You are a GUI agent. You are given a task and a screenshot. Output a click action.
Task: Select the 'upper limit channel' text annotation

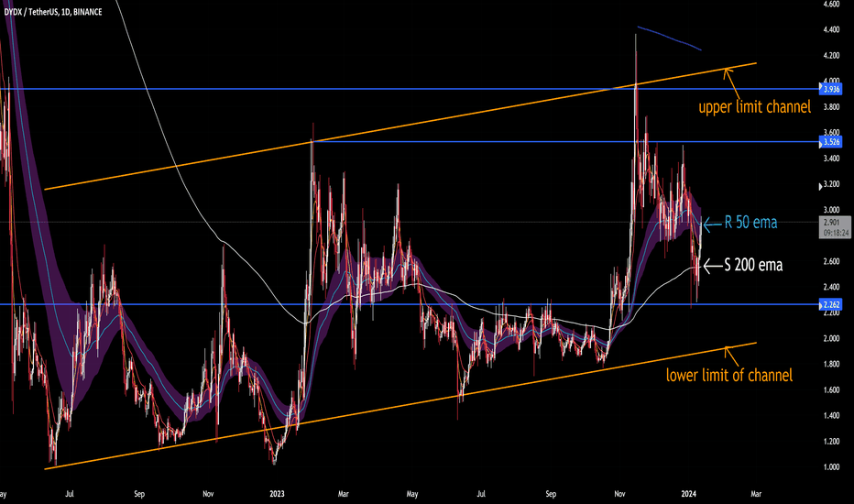pyautogui.click(x=754, y=107)
